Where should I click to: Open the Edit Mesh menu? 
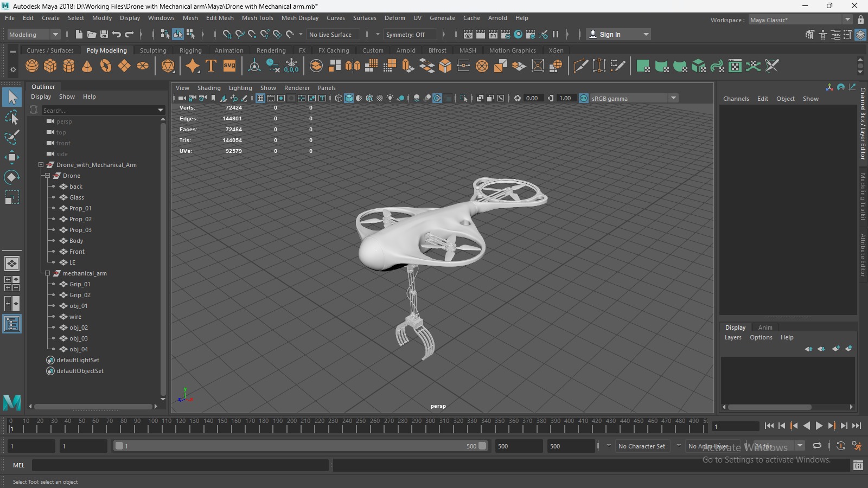tap(220, 18)
